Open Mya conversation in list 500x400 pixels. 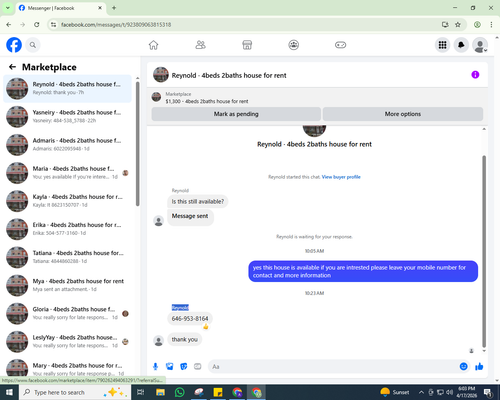pyautogui.click(x=67, y=285)
